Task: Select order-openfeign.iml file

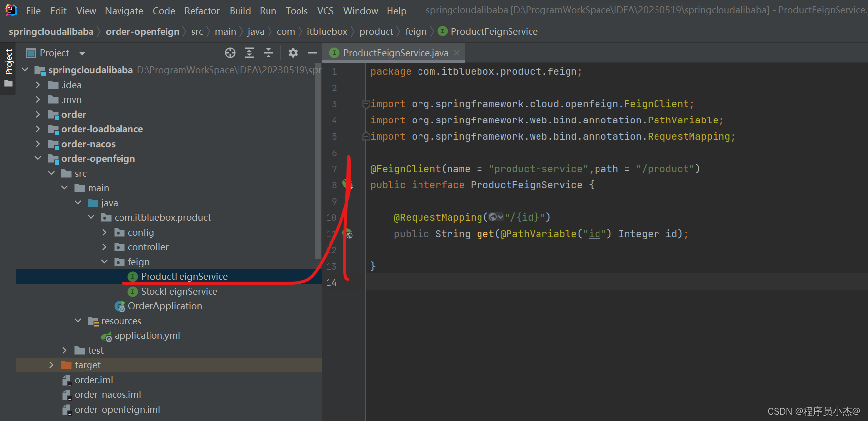Action: [x=169, y=409]
